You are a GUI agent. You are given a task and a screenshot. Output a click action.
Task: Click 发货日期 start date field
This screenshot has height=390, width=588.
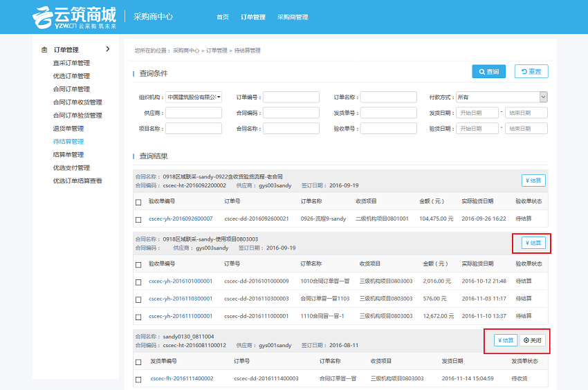[477, 113]
